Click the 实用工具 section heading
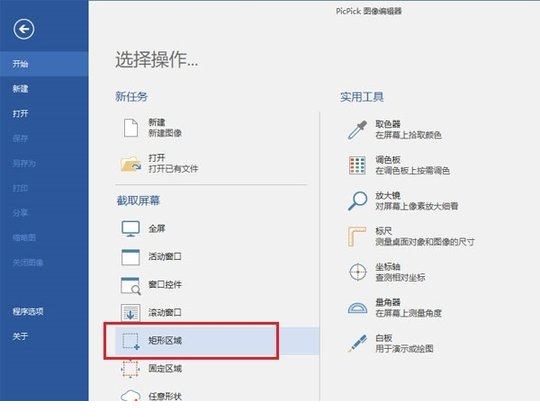The height and width of the screenshot is (417, 540). point(362,97)
